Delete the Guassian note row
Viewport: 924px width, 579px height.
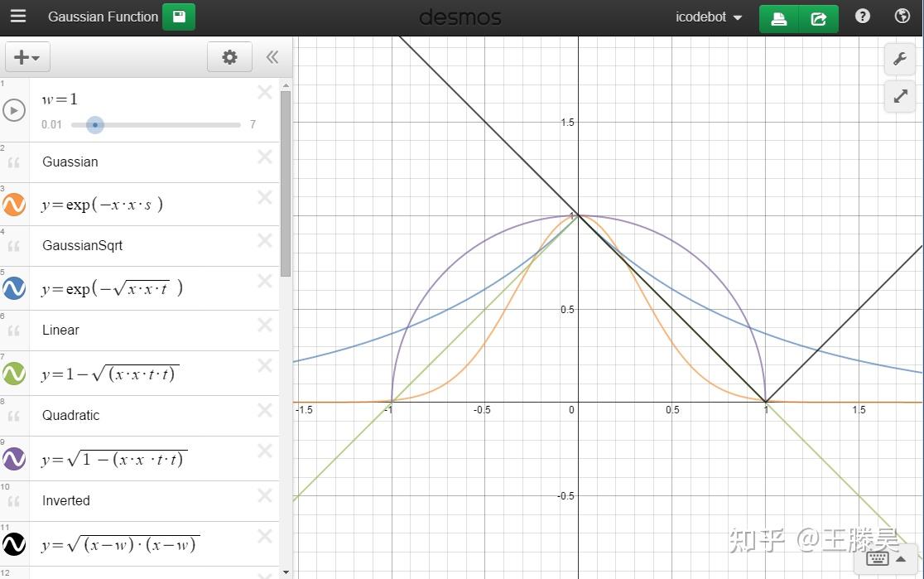tap(265, 157)
